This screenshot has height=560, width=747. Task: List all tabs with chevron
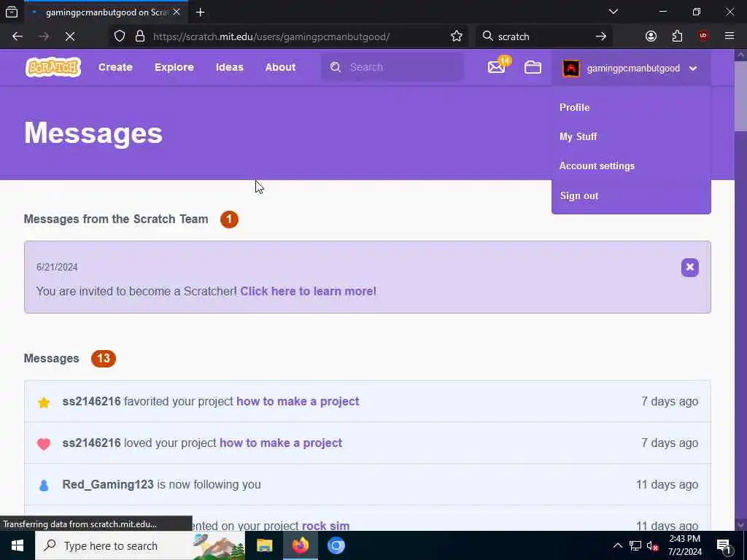614,12
